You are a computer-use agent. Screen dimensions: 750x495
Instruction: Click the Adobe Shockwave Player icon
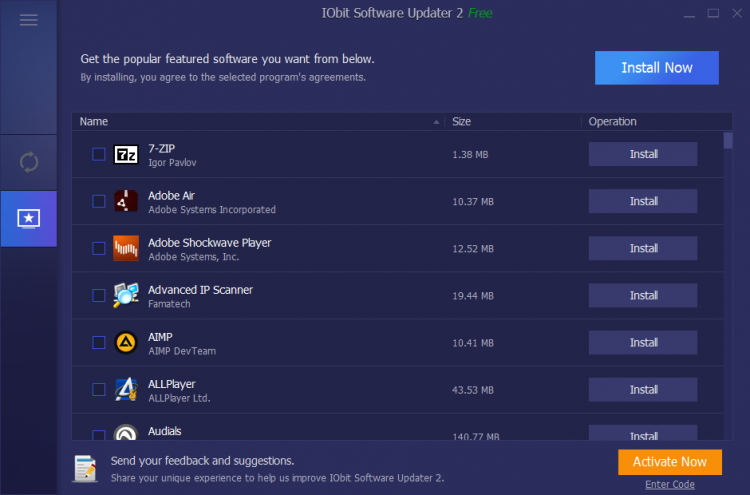(126, 248)
